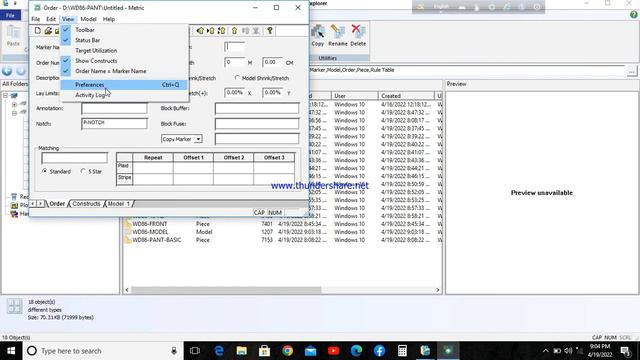Select the WD86-MODEL file row
This screenshot has height=360, width=640.
point(282,232)
